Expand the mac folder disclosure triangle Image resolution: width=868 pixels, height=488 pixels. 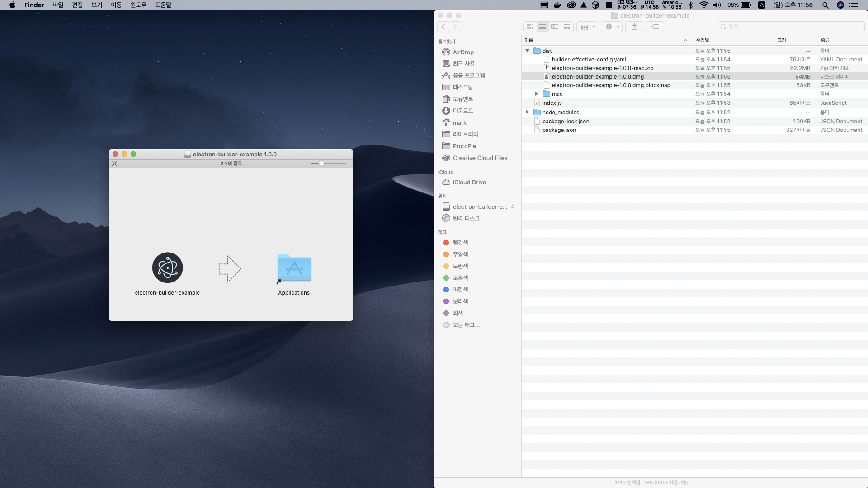click(537, 94)
